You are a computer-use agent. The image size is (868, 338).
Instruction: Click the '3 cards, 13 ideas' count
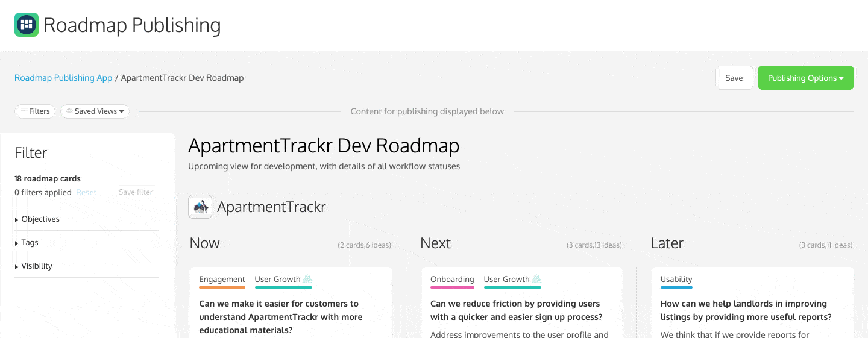[x=594, y=245]
